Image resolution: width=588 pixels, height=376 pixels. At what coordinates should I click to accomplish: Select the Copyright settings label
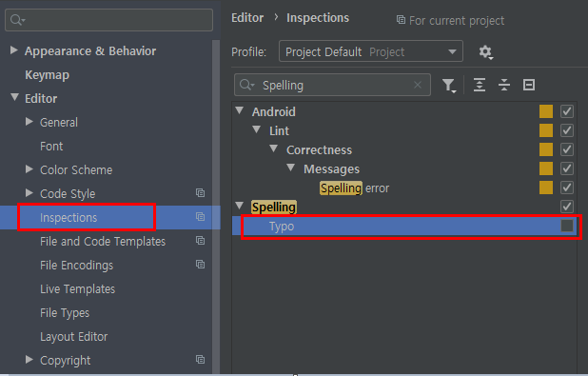(x=66, y=361)
